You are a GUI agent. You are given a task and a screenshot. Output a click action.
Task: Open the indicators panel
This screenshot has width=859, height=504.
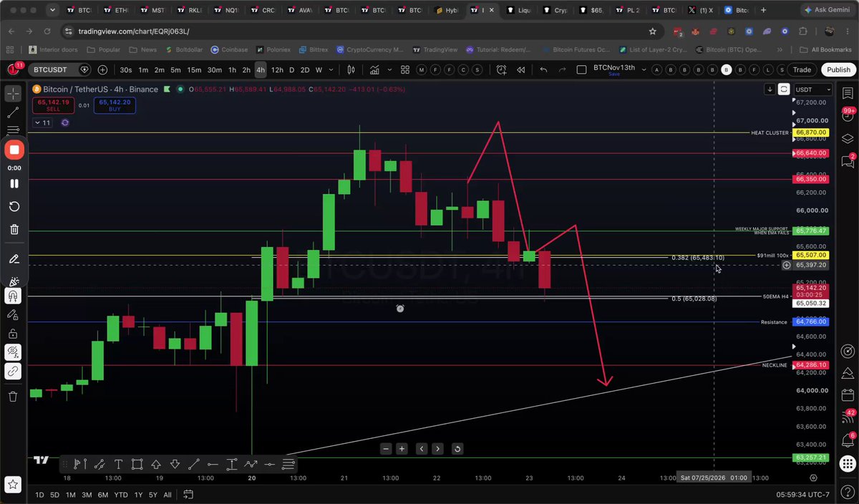pyautogui.click(x=374, y=69)
